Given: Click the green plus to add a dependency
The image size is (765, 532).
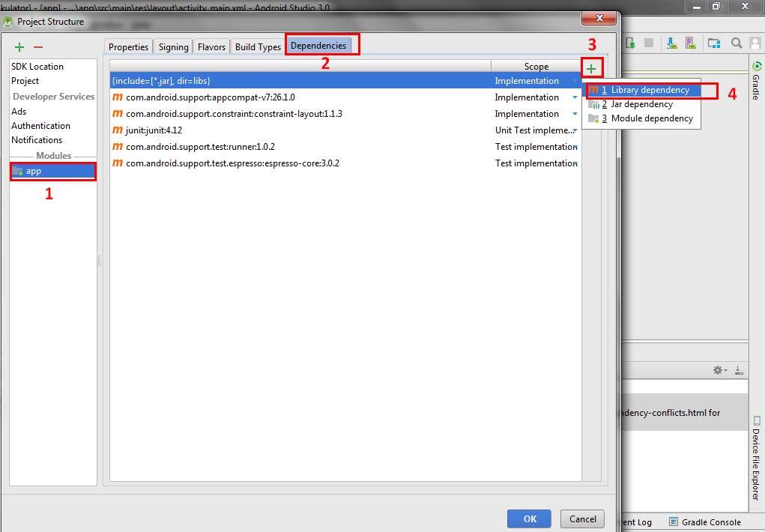Looking at the screenshot, I should pos(592,67).
